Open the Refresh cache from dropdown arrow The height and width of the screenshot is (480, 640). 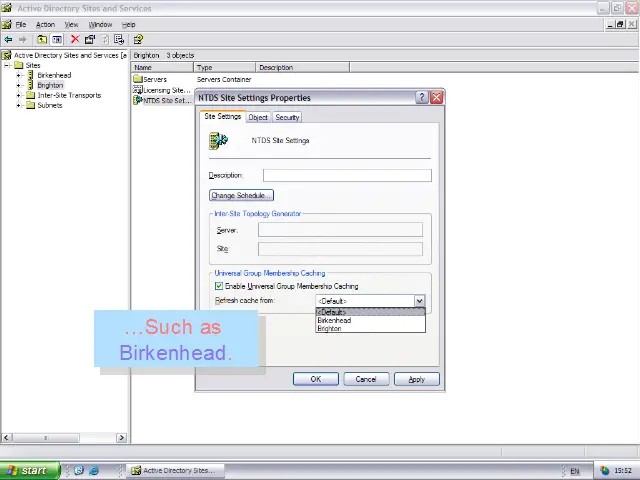pos(419,301)
